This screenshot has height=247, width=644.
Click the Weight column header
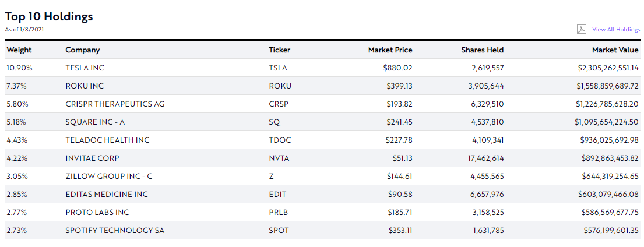[19, 50]
